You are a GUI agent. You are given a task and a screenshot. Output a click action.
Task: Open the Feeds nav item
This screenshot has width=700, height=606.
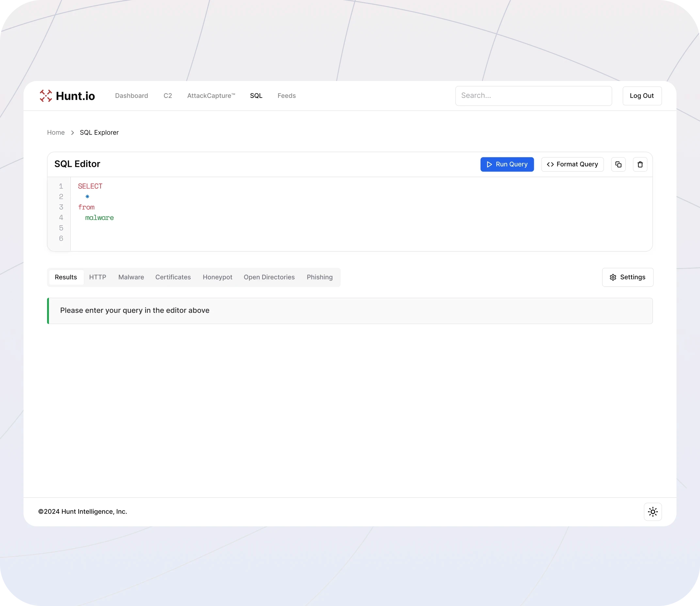286,96
